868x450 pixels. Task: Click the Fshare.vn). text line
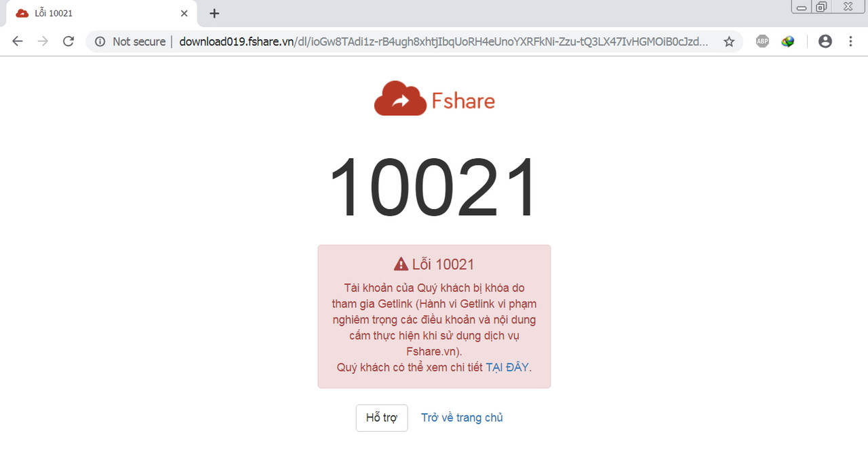(x=434, y=352)
